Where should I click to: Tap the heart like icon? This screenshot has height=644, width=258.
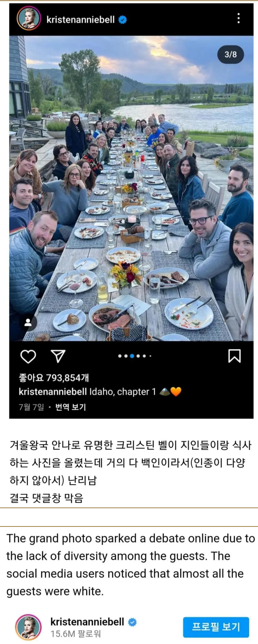28,356
